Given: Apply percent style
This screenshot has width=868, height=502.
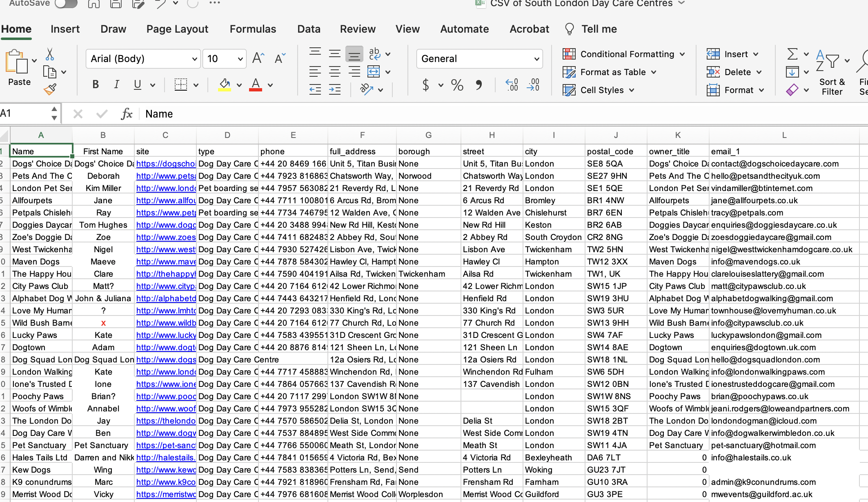Looking at the screenshot, I should point(457,85).
